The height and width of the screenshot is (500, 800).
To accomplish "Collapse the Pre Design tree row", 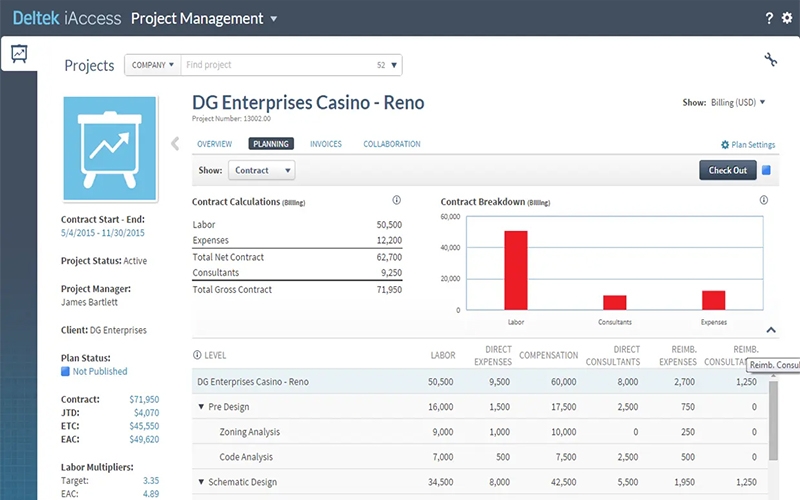I will 201,407.
